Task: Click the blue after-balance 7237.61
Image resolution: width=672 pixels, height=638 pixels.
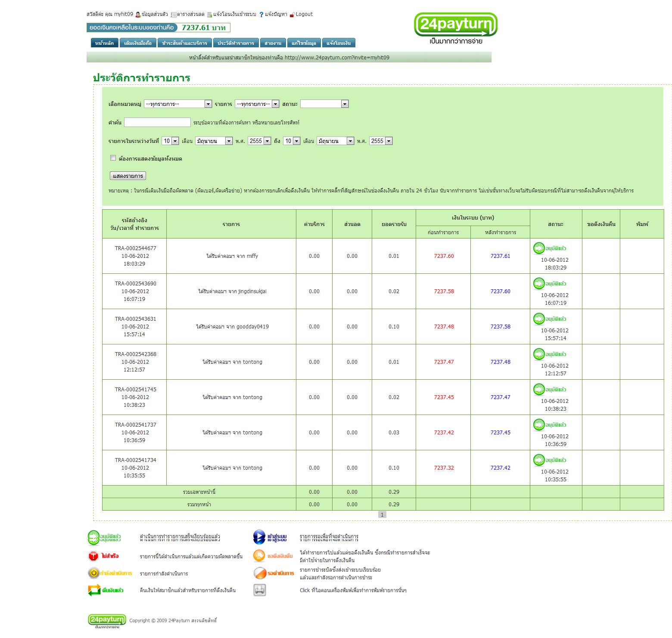Action: point(500,256)
